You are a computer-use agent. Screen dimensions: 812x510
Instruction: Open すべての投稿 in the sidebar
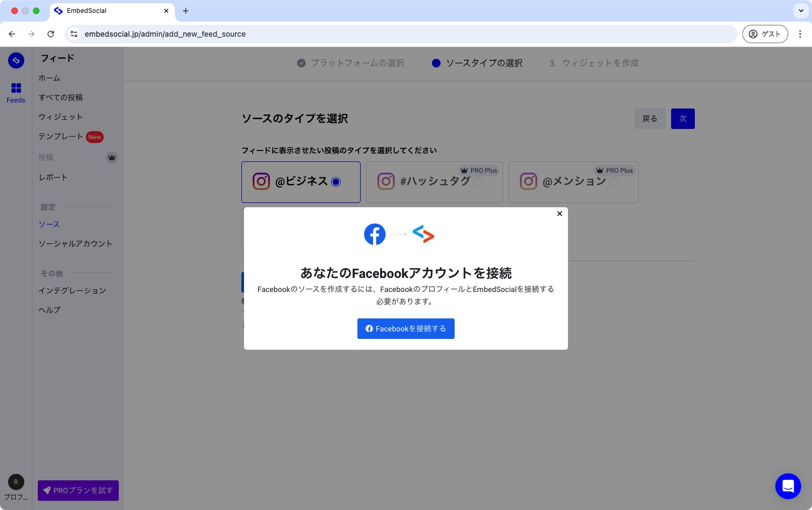(60, 98)
